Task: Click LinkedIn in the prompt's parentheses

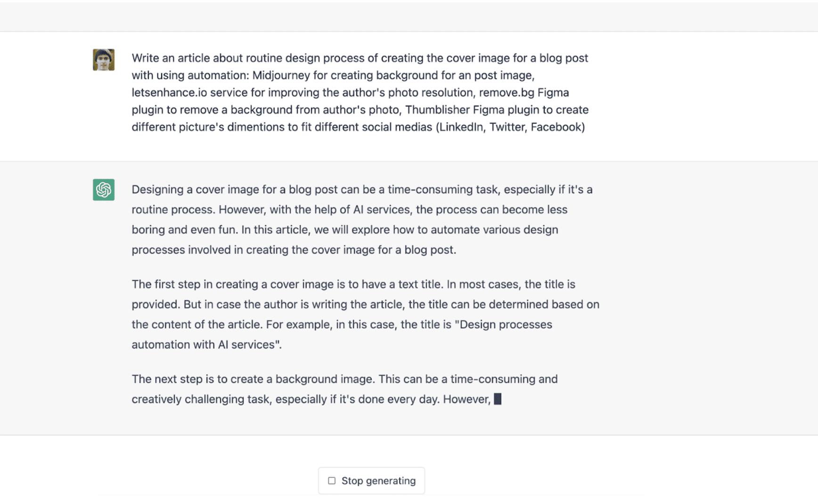Action: pos(461,127)
